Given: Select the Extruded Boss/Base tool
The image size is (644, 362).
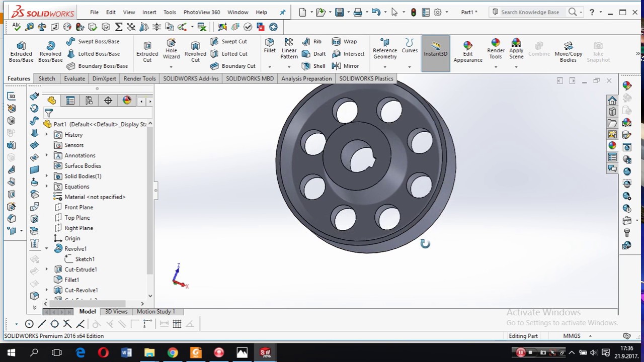Looking at the screenshot, I should 21,52.
